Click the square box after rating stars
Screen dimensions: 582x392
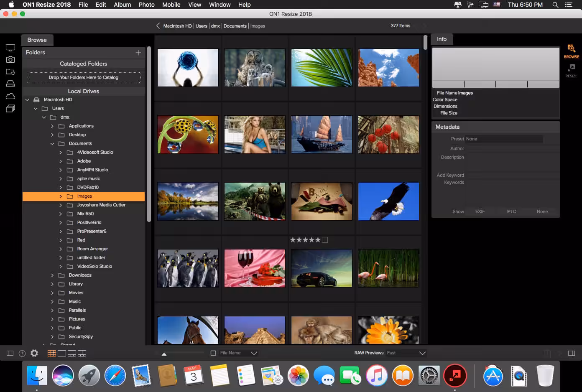point(325,240)
